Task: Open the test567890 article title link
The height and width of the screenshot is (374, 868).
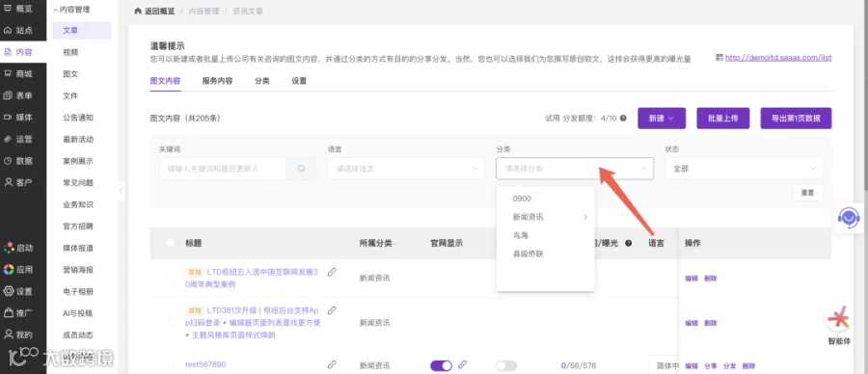Action: [205, 364]
